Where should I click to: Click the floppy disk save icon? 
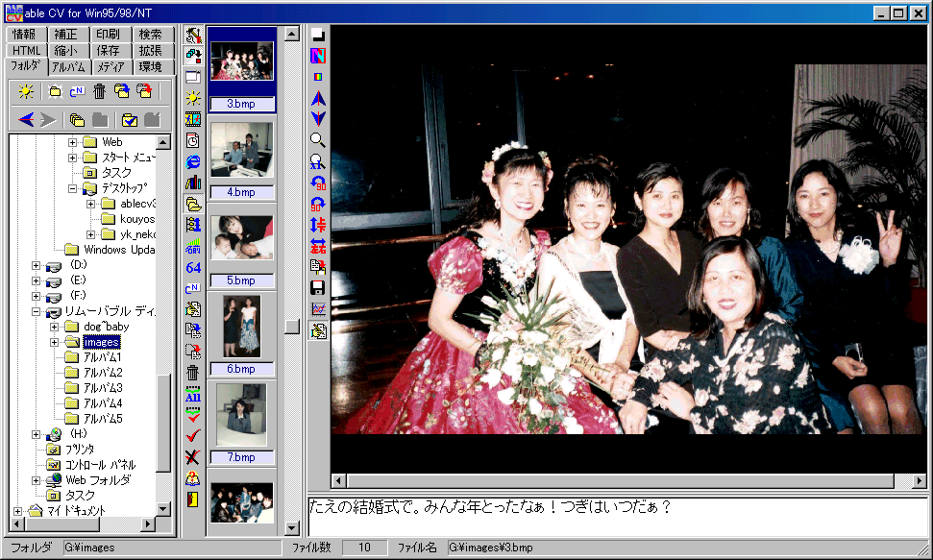click(x=318, y=288)
